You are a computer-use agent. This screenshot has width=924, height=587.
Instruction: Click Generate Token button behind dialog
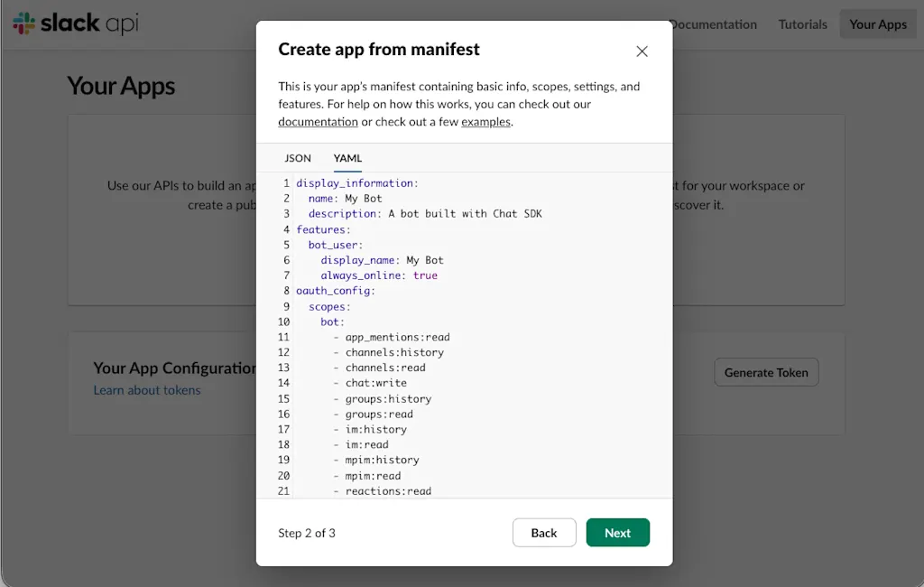click(766, 372)
